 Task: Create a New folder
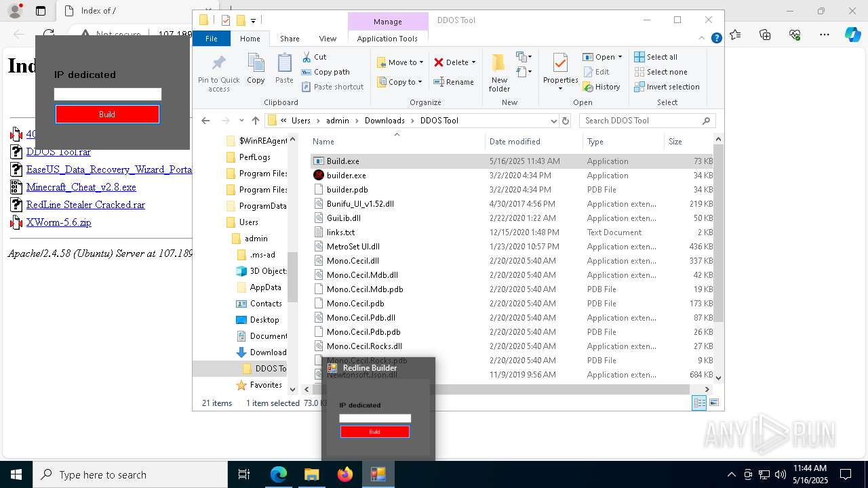click(x=499, y=73)
